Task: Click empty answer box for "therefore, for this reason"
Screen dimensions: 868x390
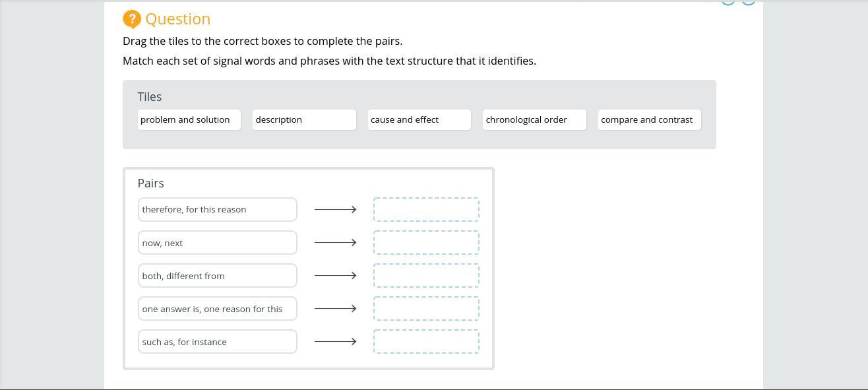Action: [x=426, y=210]
